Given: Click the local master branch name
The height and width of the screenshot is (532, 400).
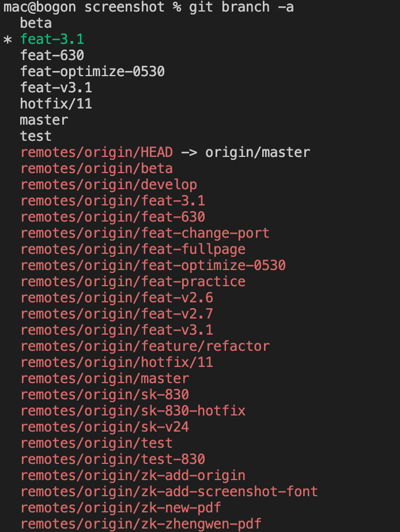Looking at the screenshot, I should (44, 120).
